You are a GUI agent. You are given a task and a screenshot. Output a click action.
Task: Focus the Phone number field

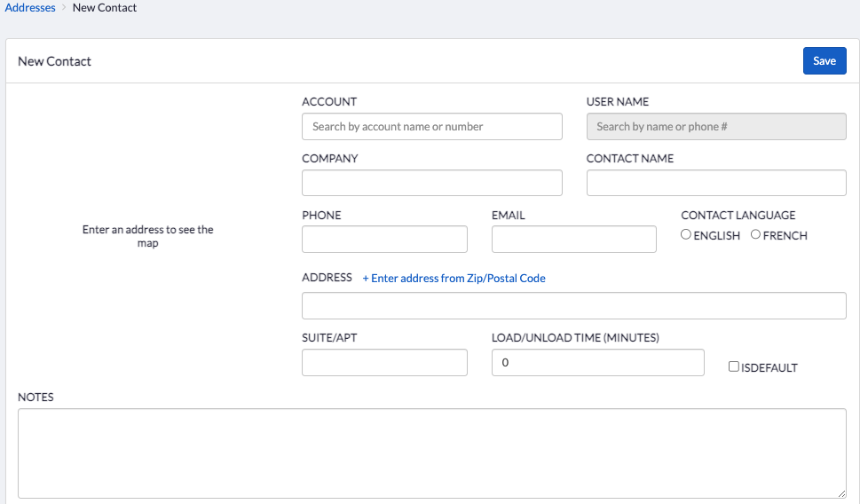point(384,240)
